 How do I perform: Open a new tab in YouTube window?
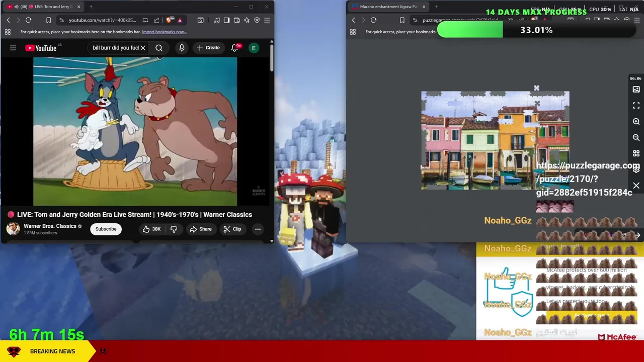pyautogui.click(x=91, y=7)
